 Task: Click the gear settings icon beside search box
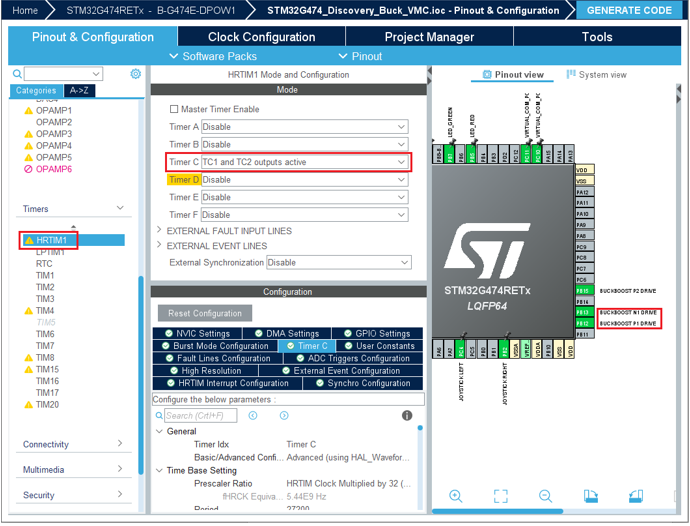click(x=136, y=74)
